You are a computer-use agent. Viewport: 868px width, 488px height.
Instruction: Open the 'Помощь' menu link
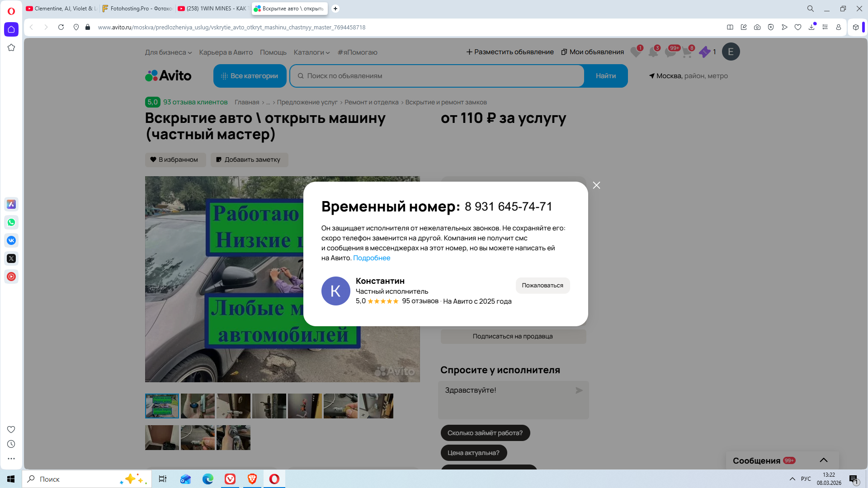273,52
